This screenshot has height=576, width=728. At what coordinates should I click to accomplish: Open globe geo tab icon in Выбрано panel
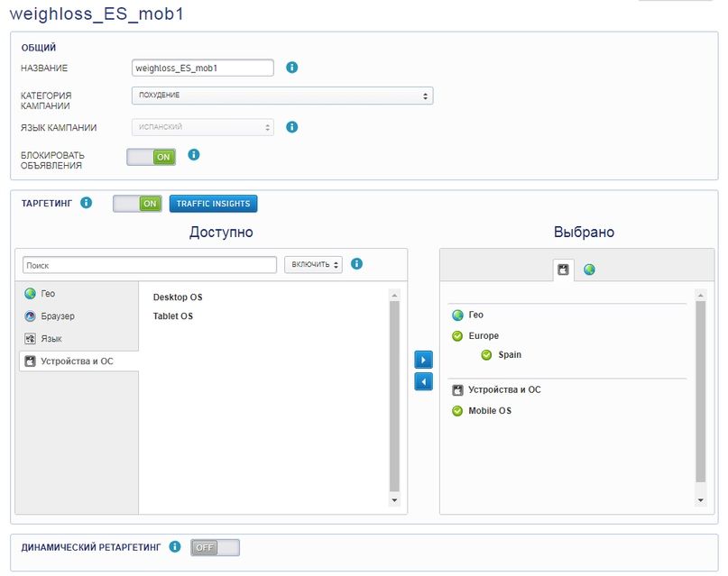tap(589, 270)
